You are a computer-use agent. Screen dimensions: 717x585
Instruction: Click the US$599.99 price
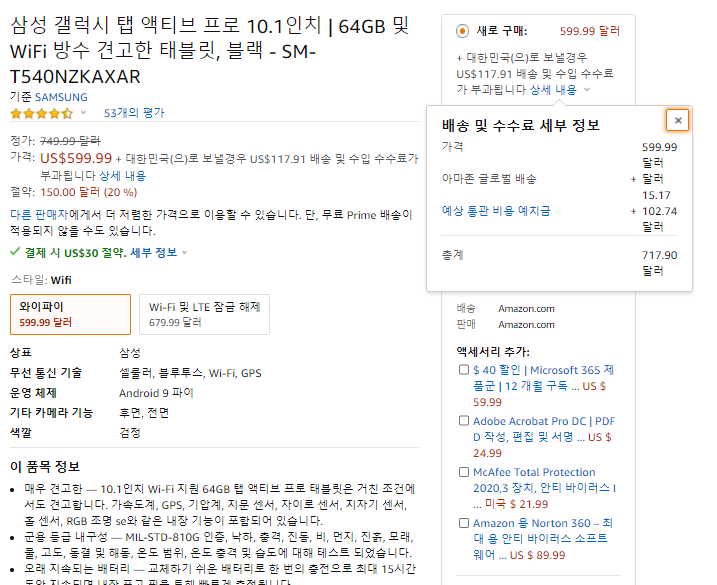76,158
